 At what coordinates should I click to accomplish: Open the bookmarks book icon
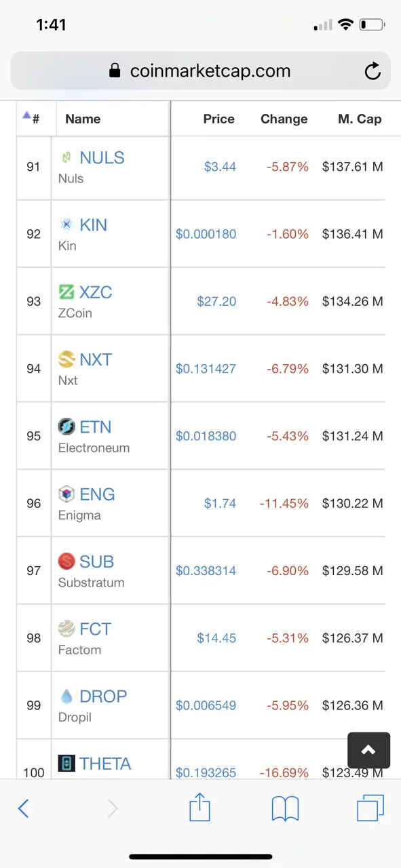(285, 808)
